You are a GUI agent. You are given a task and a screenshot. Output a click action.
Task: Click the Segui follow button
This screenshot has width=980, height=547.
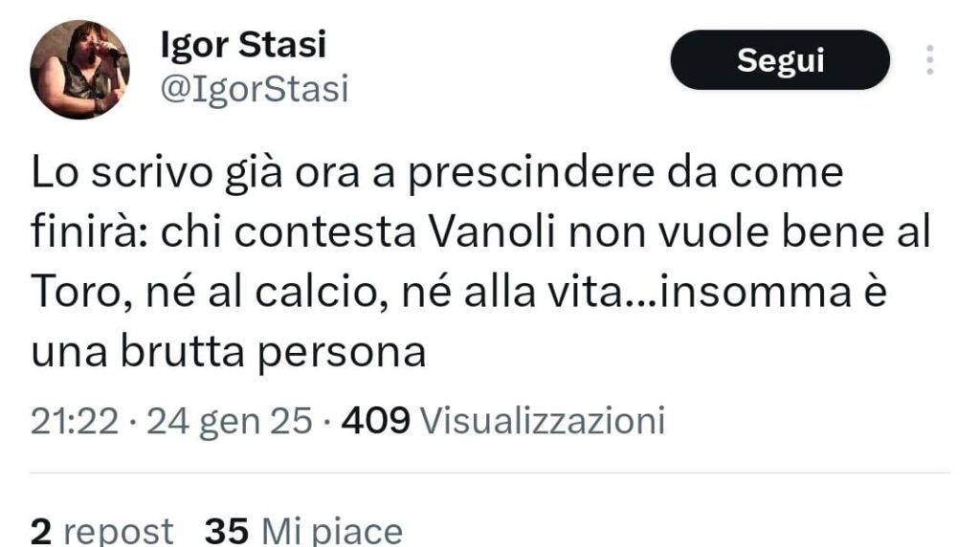[x=780, y=60]
